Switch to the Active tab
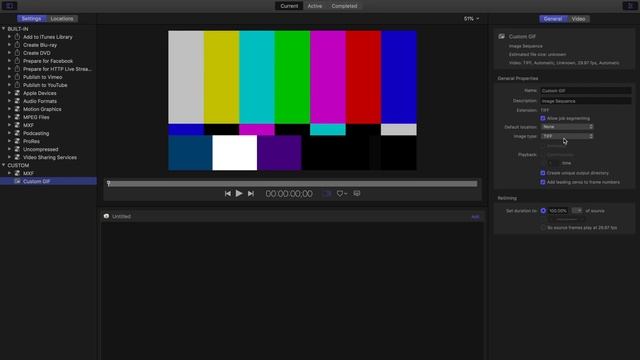 tap(315, 6)
